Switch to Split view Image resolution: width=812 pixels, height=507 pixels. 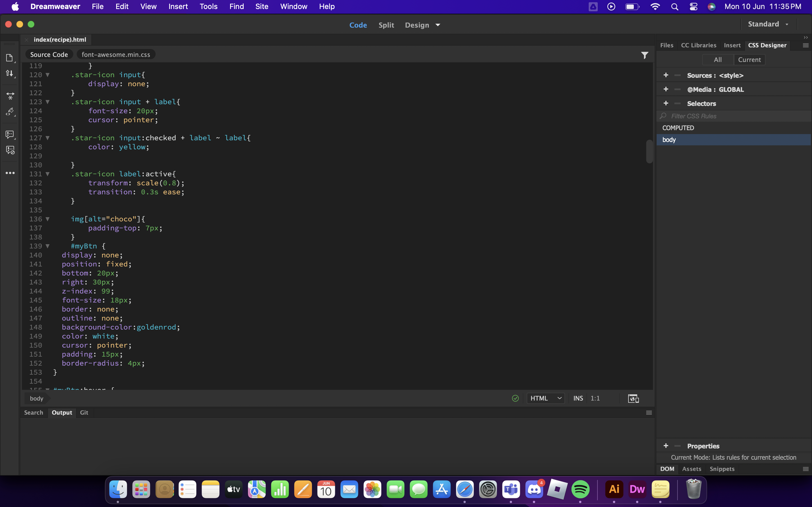386,25
